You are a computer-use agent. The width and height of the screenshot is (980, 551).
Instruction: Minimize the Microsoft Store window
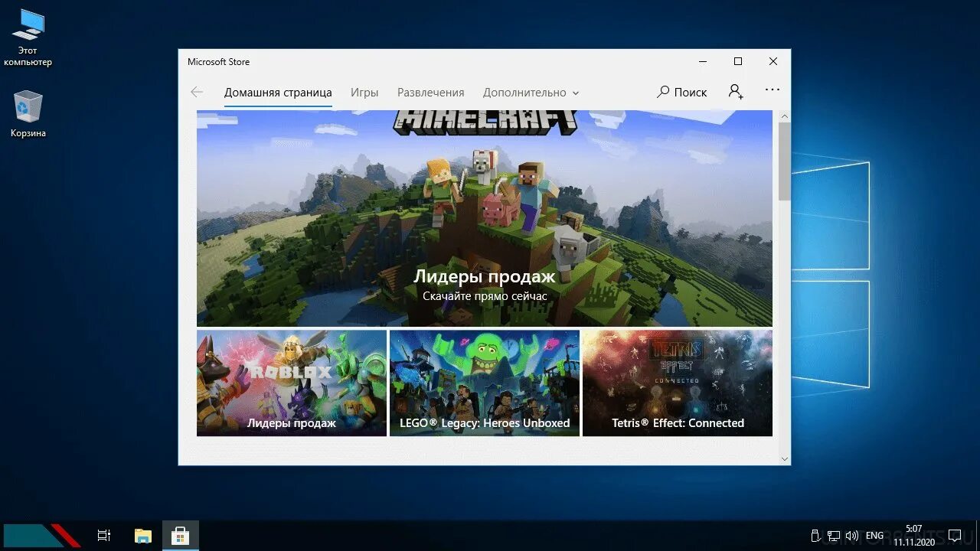tap(703, 61)
